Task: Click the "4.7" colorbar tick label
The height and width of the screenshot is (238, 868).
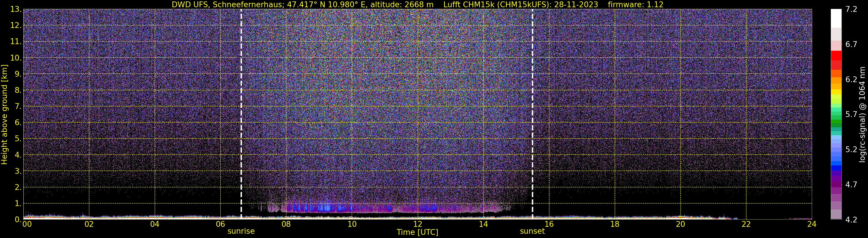Action: (x=851, y=185)
